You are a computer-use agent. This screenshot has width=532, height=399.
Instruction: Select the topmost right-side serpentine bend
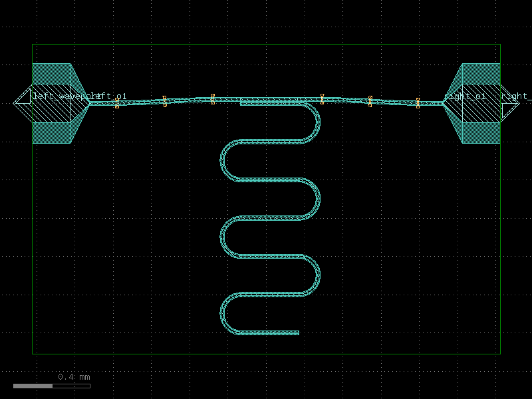tap(317, 122)
